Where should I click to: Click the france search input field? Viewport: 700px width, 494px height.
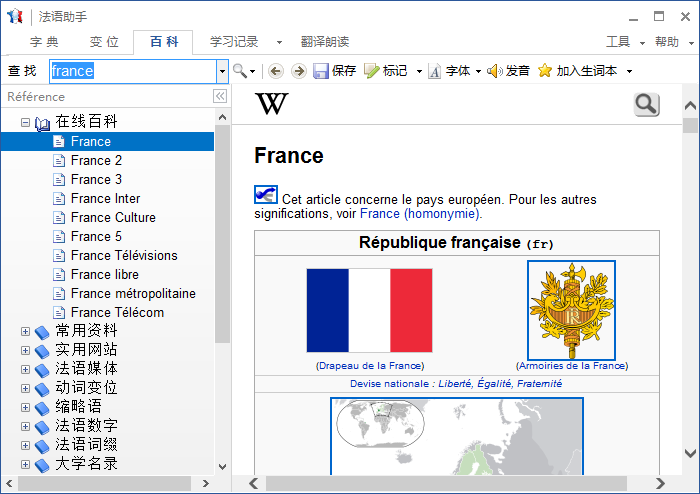(133, 71)
